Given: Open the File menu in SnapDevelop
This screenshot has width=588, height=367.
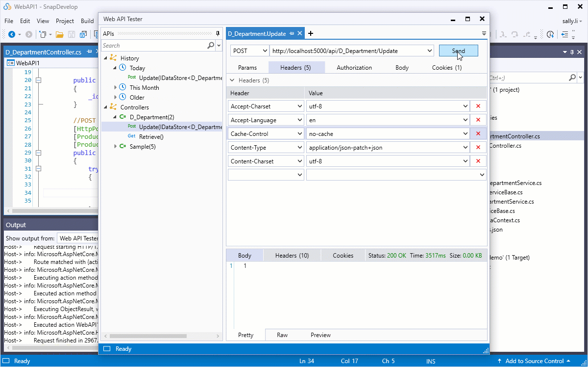Looking at the screenshot, I should tap(9, 21).
